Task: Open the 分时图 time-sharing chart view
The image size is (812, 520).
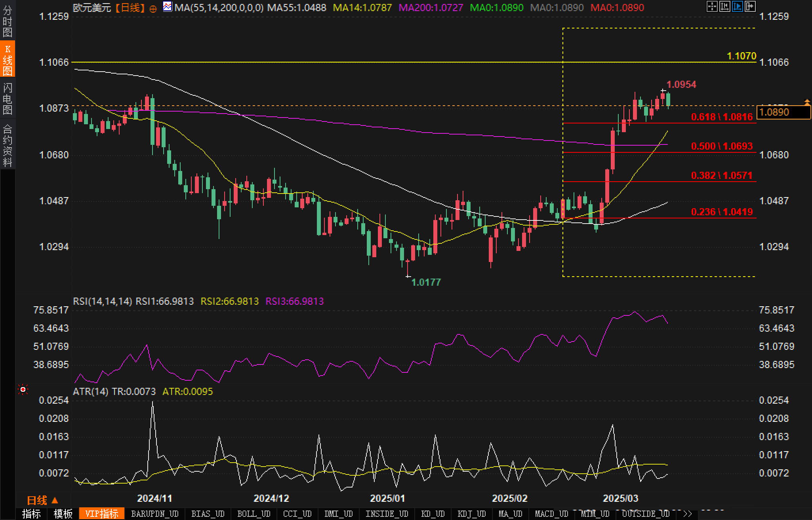Action: 8,21
